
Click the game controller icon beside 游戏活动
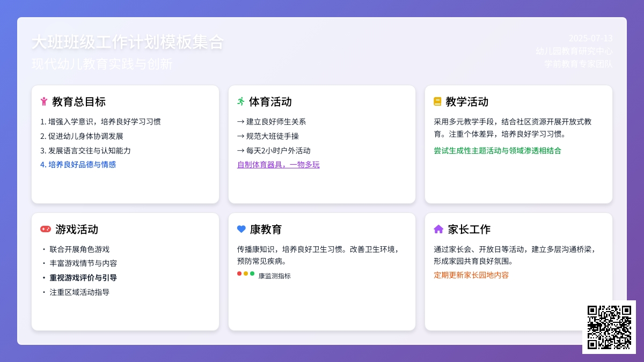pos(45,229)
